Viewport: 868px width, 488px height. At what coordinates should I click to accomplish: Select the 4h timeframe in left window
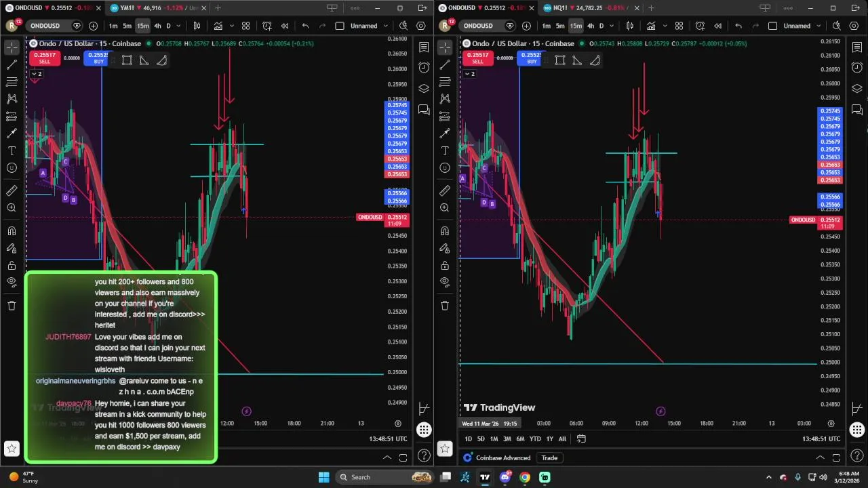pos(157,26)
